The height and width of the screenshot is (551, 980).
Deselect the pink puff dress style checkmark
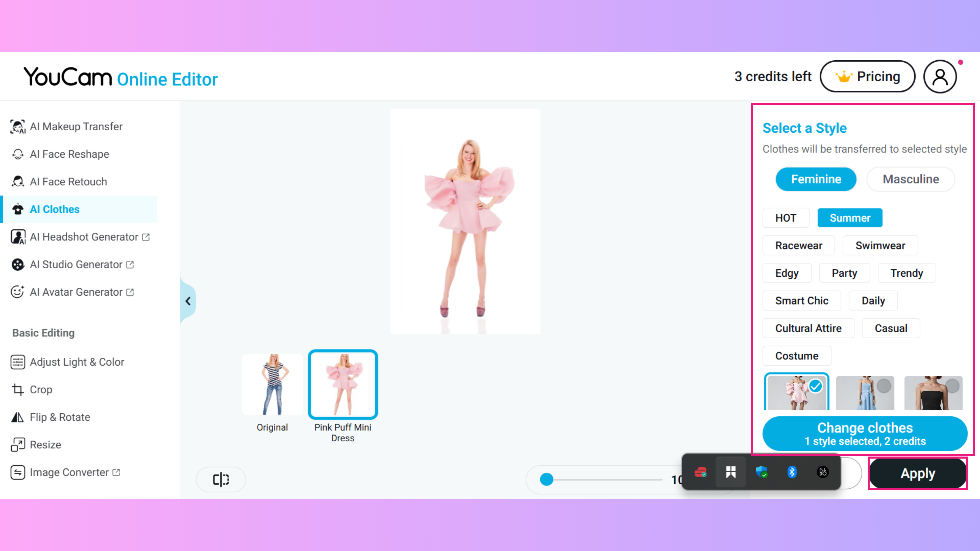tap(815, 386)
